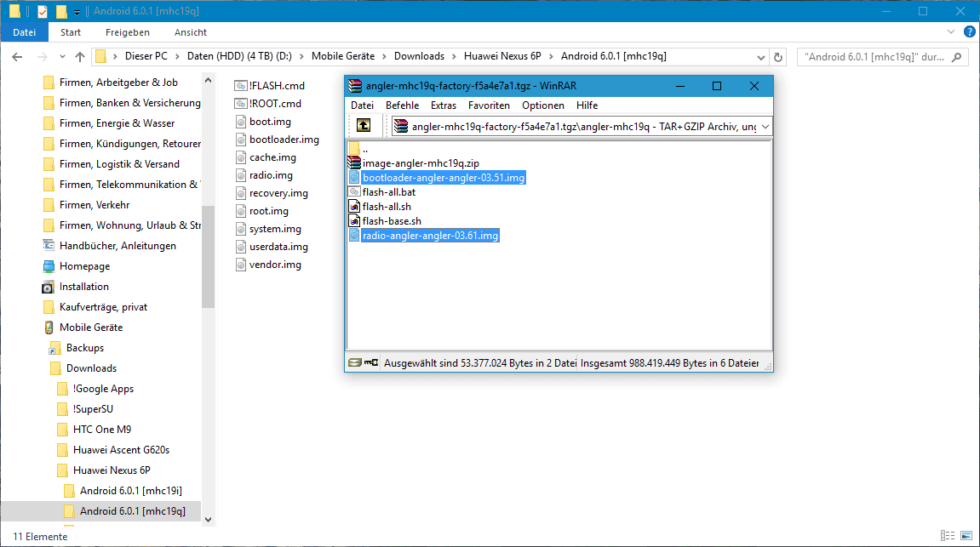The image size is (980, 547).
Task: Click quick access properties checkmark icon
Action: click(x=43, y=11)
